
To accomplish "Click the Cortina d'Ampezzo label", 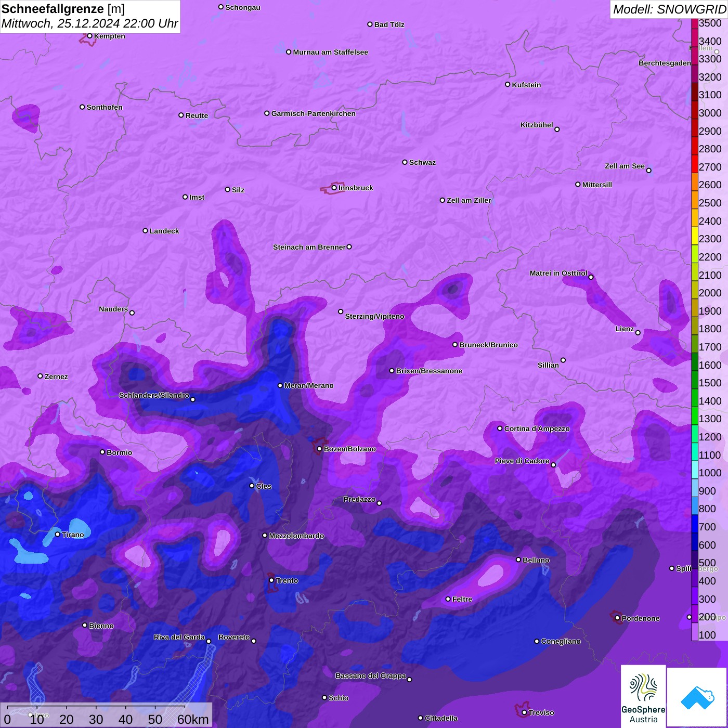I will [x=537, y=428].
